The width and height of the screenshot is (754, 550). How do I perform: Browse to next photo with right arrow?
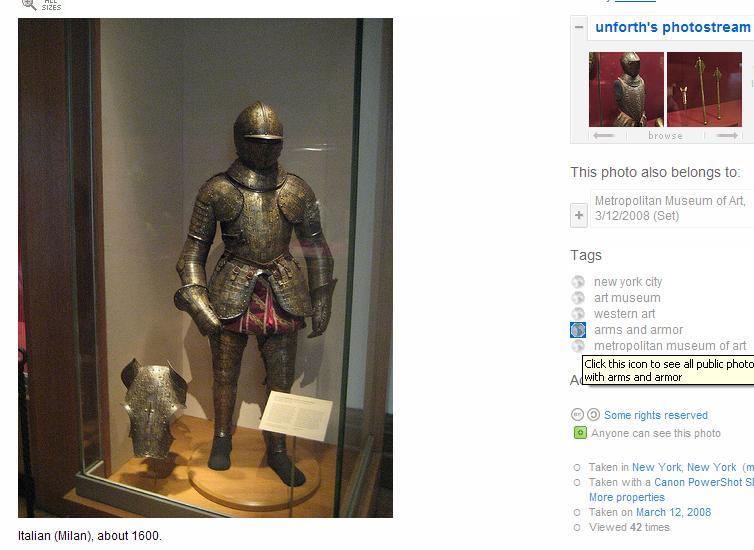click(727, 136)
